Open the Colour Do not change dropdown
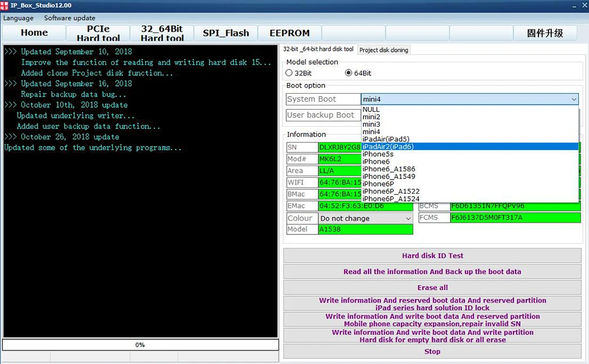The image size is (589, 364). coord(366,219)
